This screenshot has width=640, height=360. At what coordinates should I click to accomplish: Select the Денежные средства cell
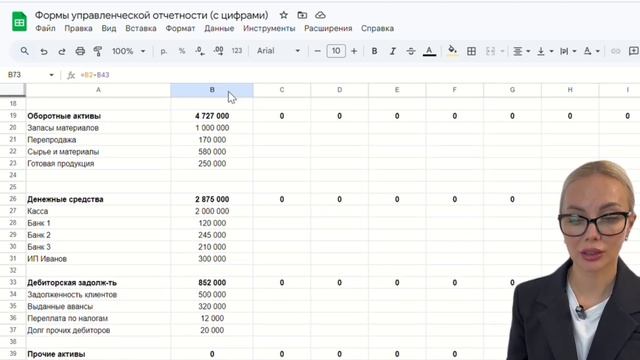click(98, 199)
